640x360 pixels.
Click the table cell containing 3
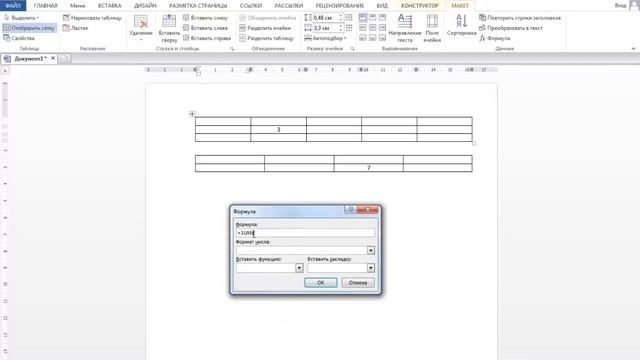[279, 129]
